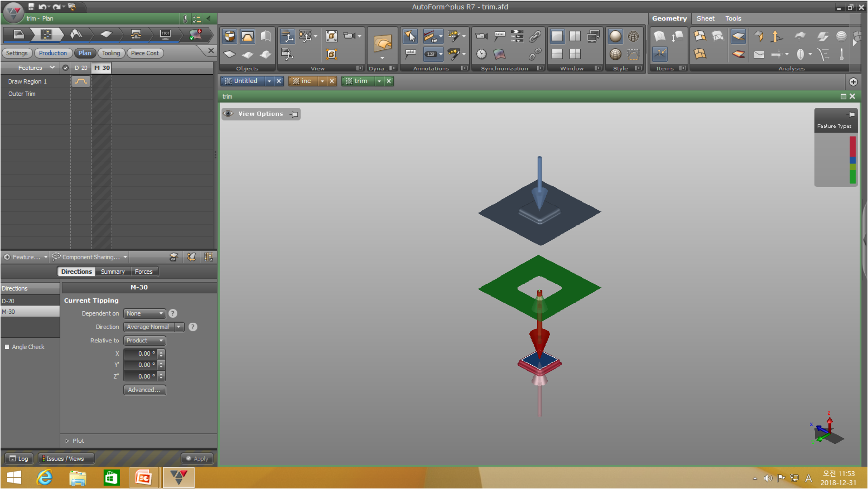The image size is (868, 489).
Task: Click the Advanced button in tipping settings
Action: pyautogui.click(x=144, y=390)
